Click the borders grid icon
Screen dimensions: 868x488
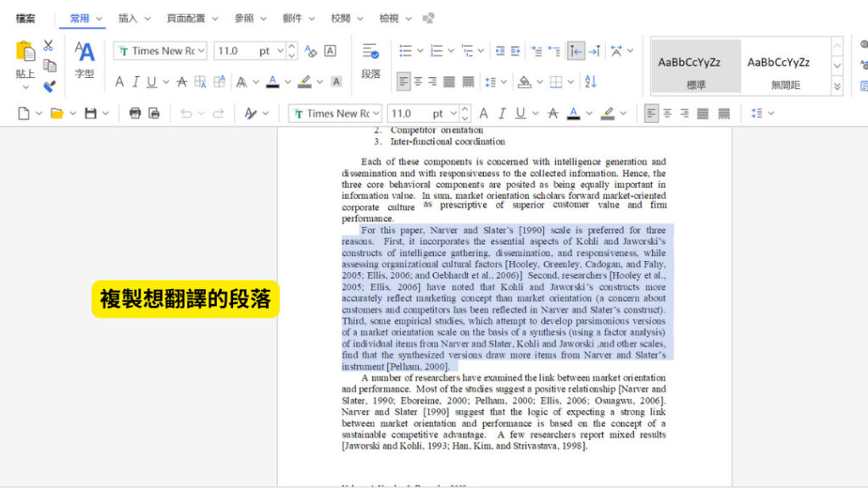pos(556,82)
